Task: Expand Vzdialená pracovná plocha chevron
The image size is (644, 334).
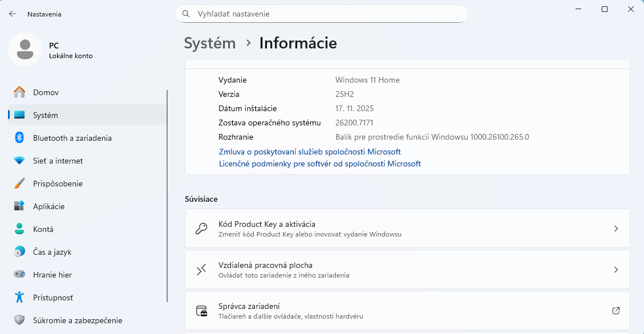Action: (x=615, y=270)
